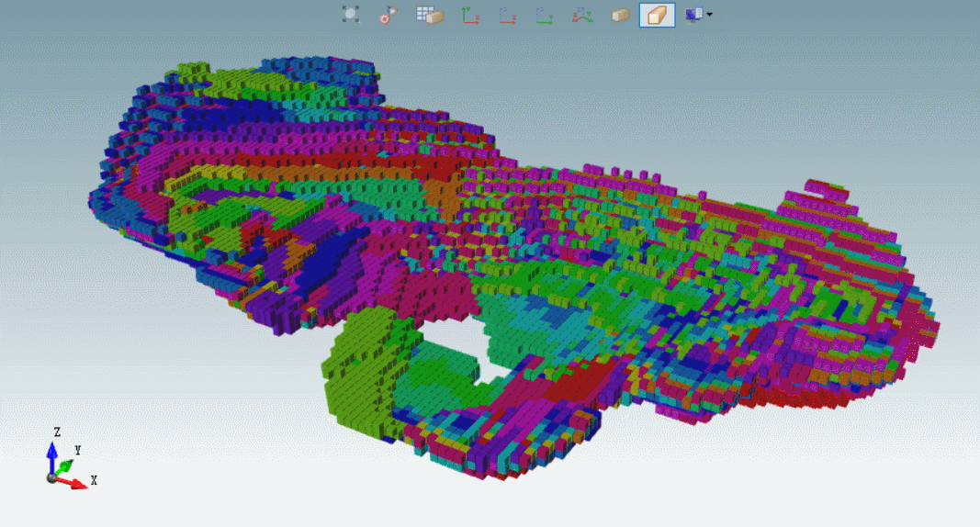Screen dimensions: 980x527
Task: Click the gray origin sphere of the triad
Action: pos(51,478)
